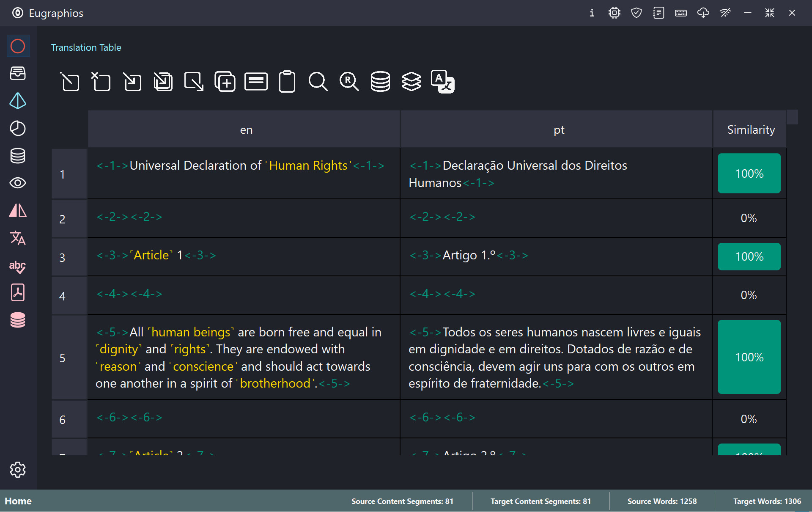Screen dimensions: 812x512
Task: Click the machine translation toolbar icon
Action: tap(442, 82)
